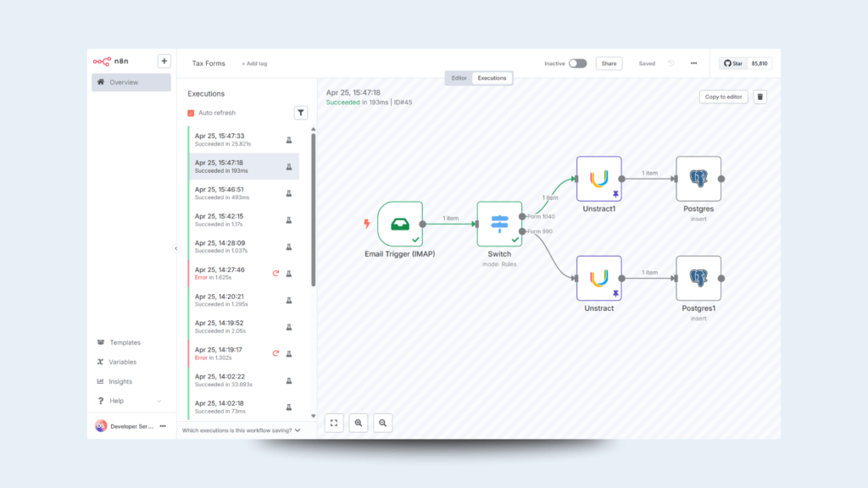Click the Copy to editor button

tap(723, 97)
